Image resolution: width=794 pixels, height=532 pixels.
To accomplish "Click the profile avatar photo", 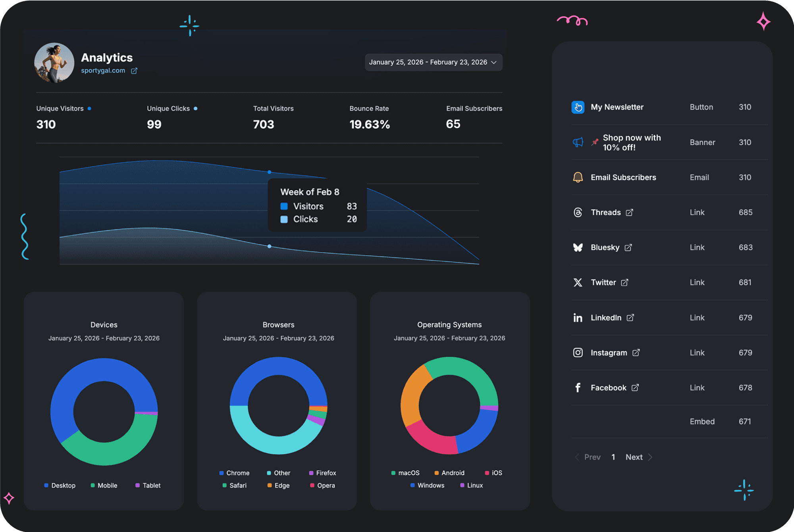I will pos(54,63).
